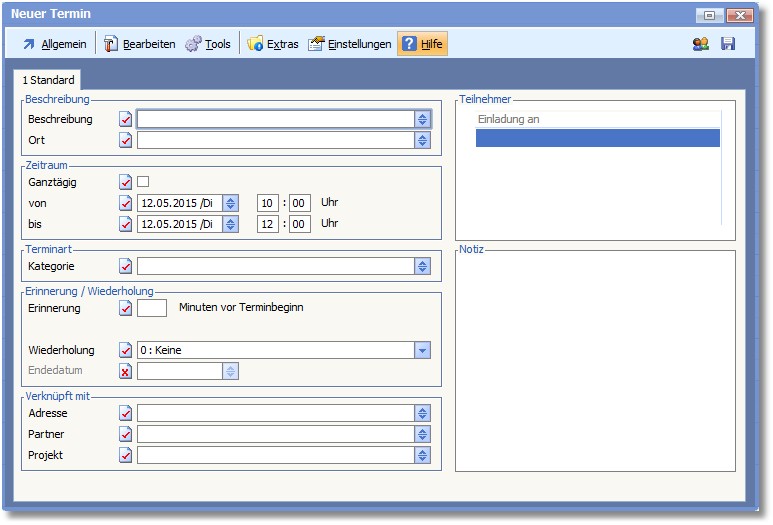The height and width of the screenshot is (525, 773).
Task: Click the Beschreibung text input field
Action: point(275,119)
